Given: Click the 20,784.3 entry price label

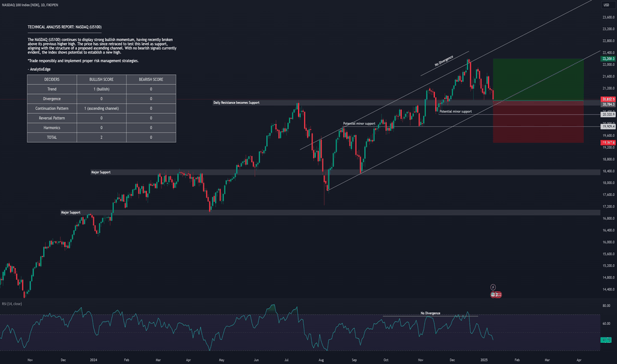Looking at the screenshot, I should pyautogui.click(x=608, y=105).
